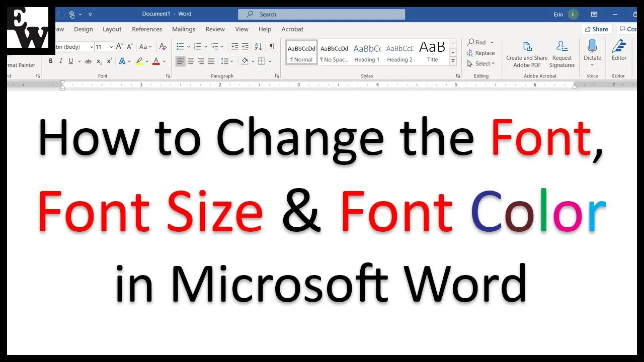
Task: Apply the Heading 1 style
Action: (367, 52)
